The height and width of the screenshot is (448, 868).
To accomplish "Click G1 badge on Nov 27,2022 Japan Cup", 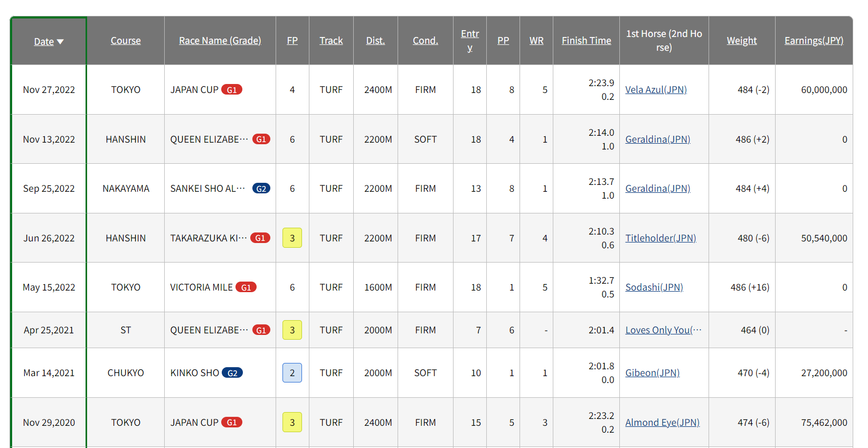I will pyautogui.click(x=232, y=90).
